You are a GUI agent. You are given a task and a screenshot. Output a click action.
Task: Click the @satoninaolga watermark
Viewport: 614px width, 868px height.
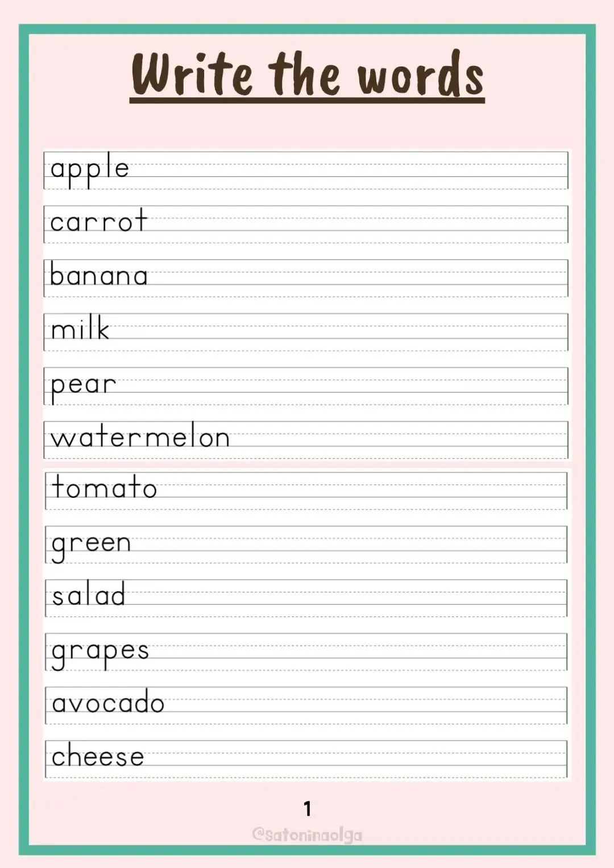307,834
